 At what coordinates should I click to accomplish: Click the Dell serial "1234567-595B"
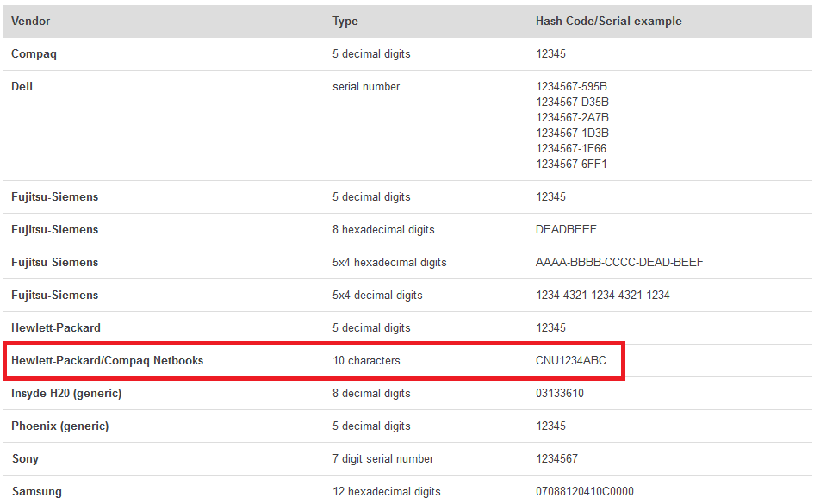[572, 87]
